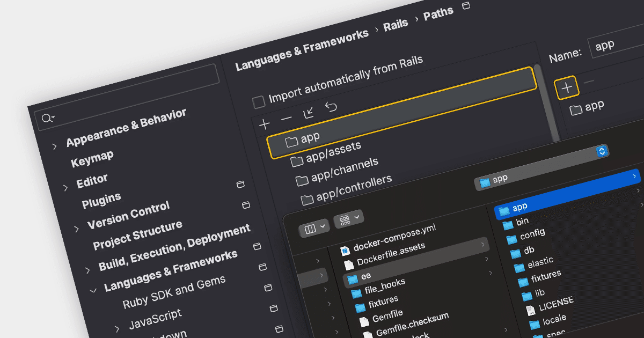Click the add path plus icon above paths list
Screen dimensions: 644x338
click(264, 124)
